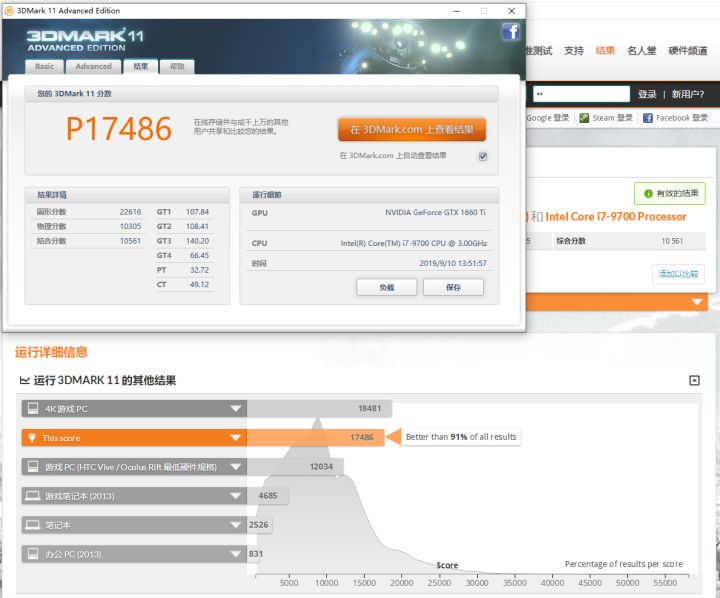Click the GT4 66.45 value
Viewport: 720px width, 598px height.
coord(199,255)
